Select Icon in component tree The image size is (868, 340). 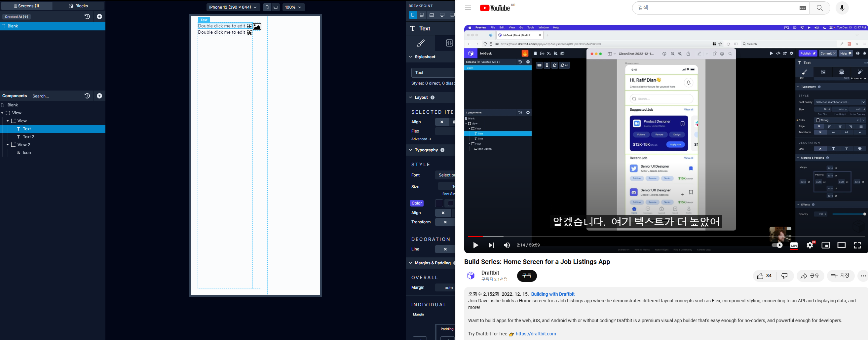pyautogui.click(x=27, y=153)
